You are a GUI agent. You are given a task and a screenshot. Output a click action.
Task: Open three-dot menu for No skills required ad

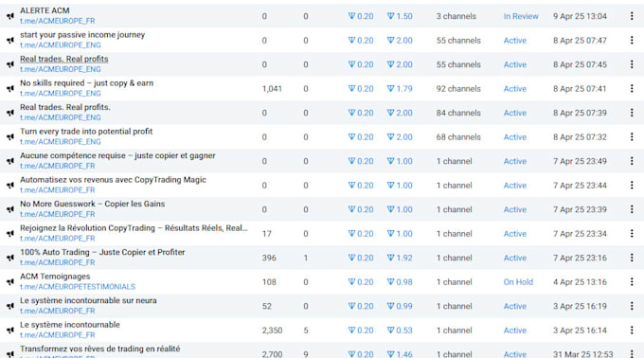coord(632,89)
